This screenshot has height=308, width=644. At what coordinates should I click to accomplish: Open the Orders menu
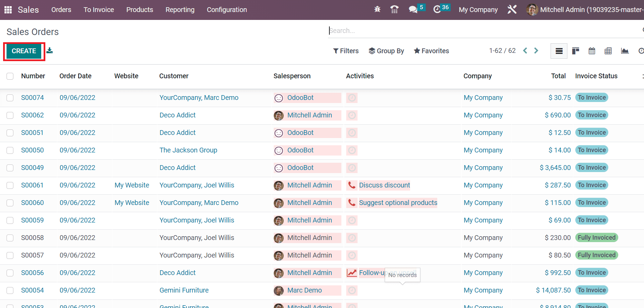click(x=61, y=10)
